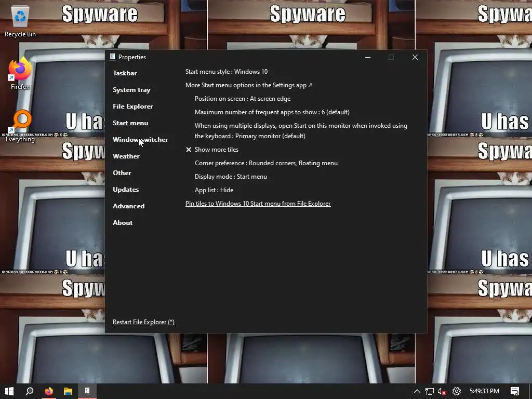
Task: Open the Action Center notifications icon
Action: point(515,391)
